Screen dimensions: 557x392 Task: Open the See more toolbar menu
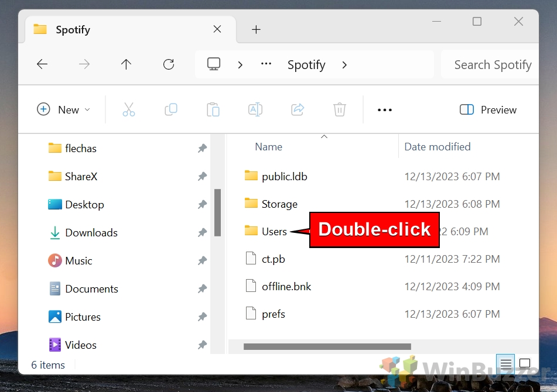[x=385, y=110]
